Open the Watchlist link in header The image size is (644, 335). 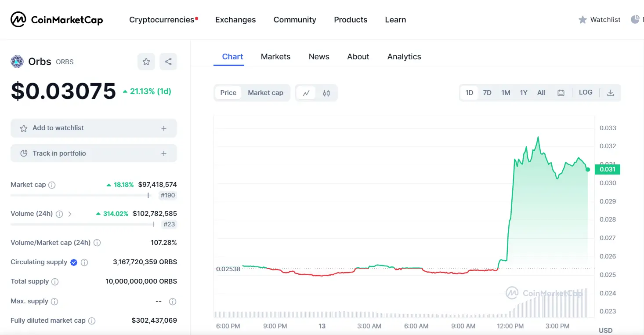point(600,20)
